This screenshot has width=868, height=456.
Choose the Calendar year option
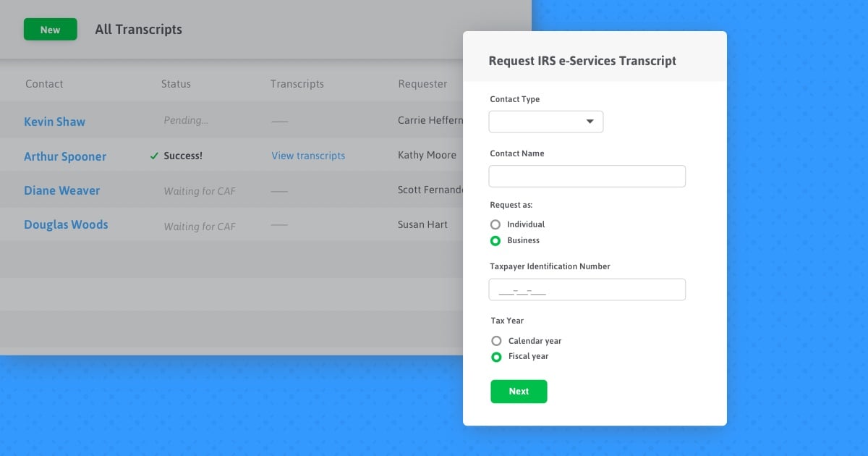tap(496, 341)
